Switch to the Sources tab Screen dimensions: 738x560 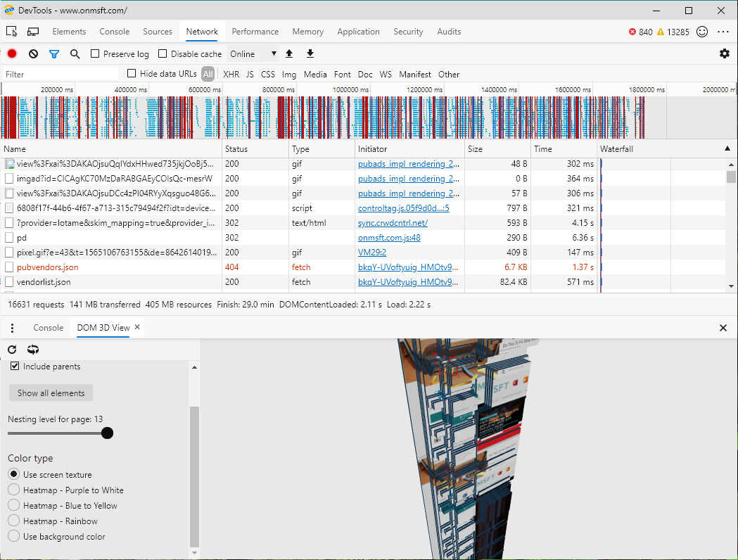[x=158, y=32]
